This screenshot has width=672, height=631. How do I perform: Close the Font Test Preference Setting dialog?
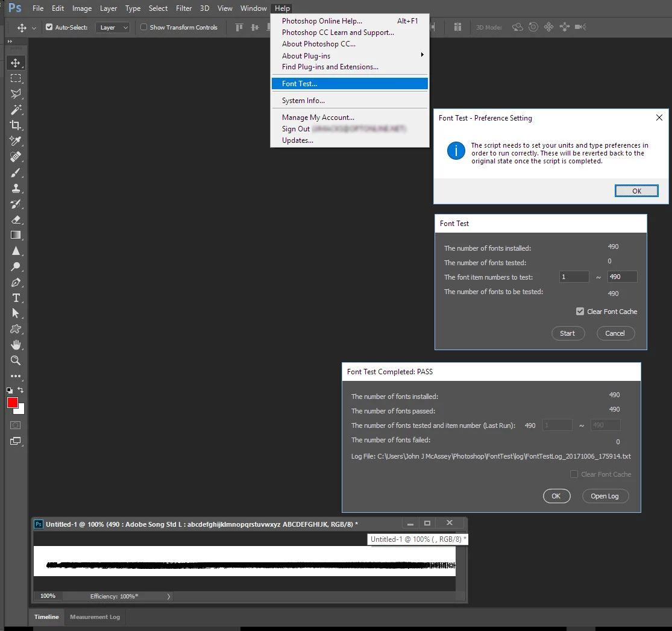pos(659,118)
